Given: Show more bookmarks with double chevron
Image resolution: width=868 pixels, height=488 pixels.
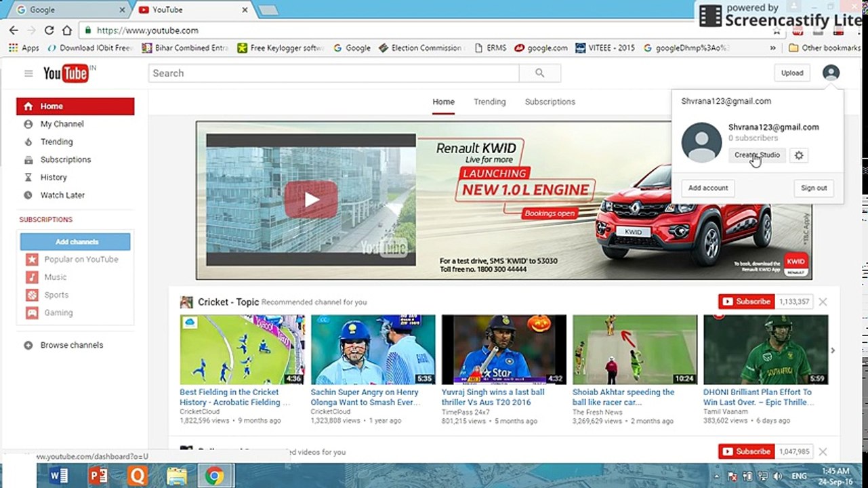Looking at the screenshot, I should pyautogui.click(x=773, y=48).
